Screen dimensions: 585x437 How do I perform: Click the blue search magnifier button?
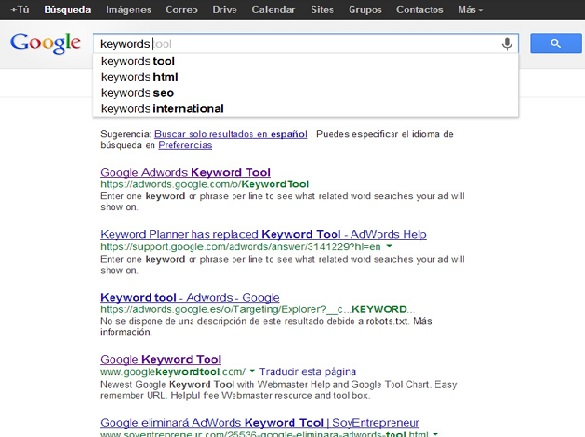[x=556, y=43]
